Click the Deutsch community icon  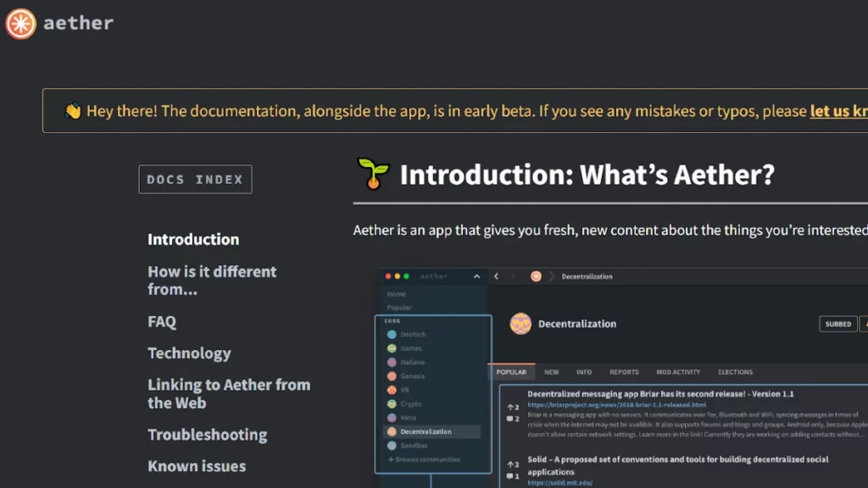click(x=392, y=334)
